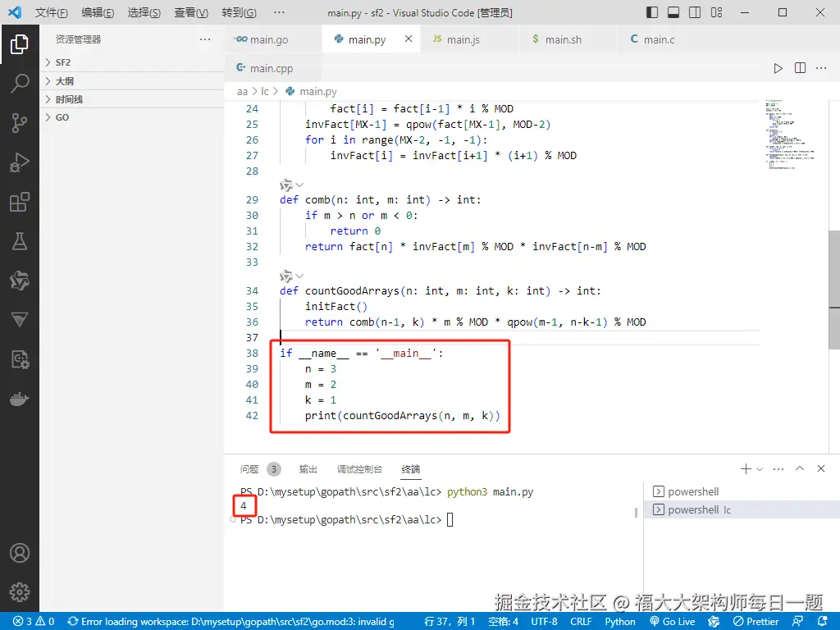
Task: Change encoding via UTF-8 status item
Action: [x=544, y=622]
